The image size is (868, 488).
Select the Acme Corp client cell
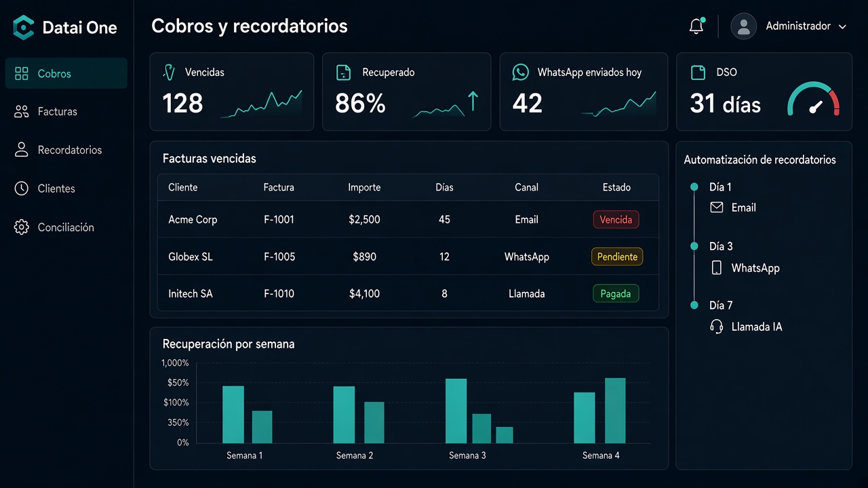[193, 220]
